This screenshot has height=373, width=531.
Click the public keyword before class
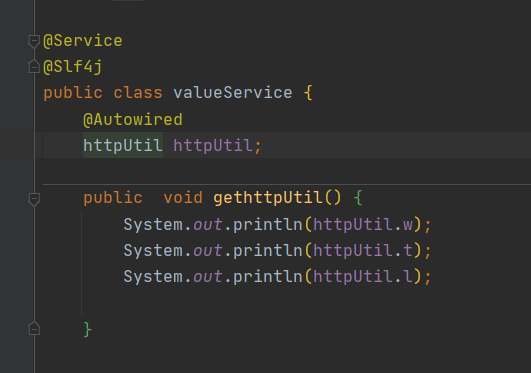tap(73, 93)
